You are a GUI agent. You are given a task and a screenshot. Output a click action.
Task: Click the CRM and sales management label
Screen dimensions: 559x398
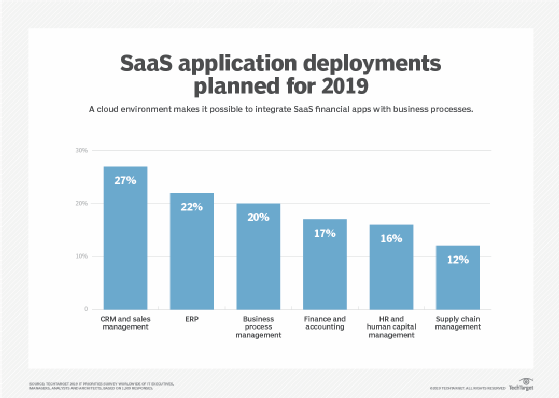[x=125, y=323]
